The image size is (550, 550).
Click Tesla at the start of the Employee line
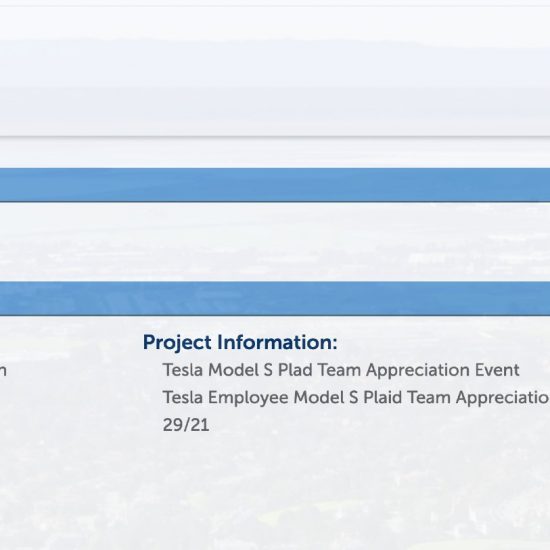click(x=183, y=398)
